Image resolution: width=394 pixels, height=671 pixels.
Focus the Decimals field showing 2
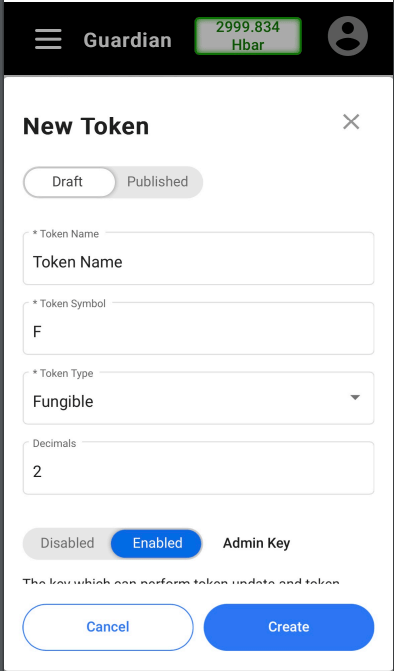198,468
